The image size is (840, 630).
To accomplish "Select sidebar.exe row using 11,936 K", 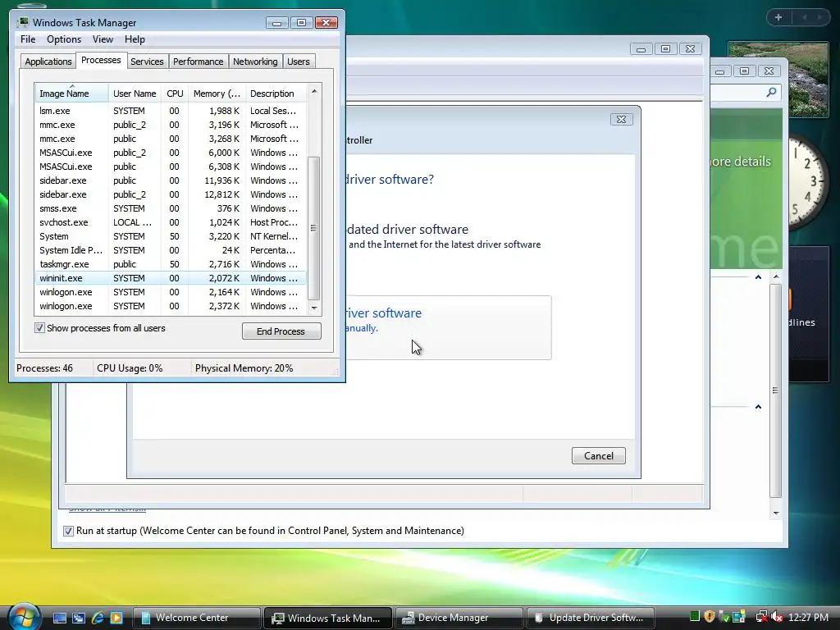I will pos(171,180).
